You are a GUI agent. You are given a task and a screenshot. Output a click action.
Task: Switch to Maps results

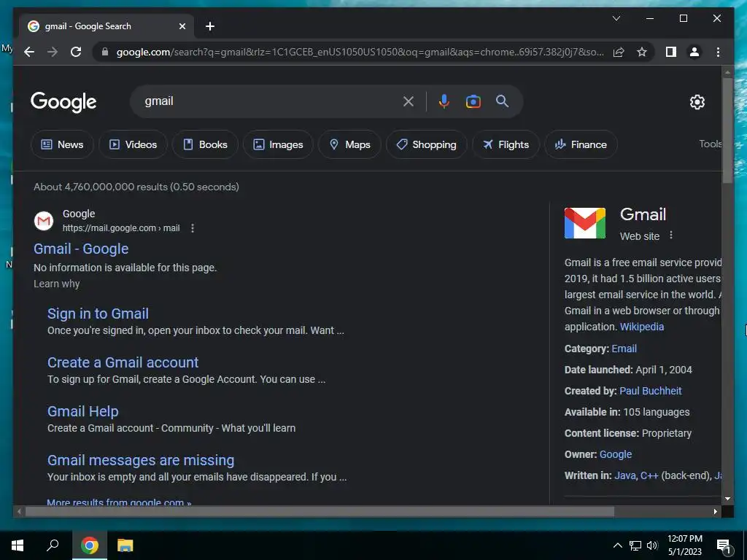349,144
